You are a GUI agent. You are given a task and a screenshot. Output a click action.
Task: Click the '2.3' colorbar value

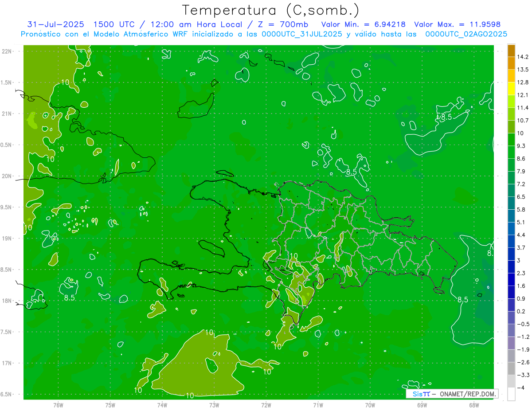pyautogui.click(x=521, y=273)
